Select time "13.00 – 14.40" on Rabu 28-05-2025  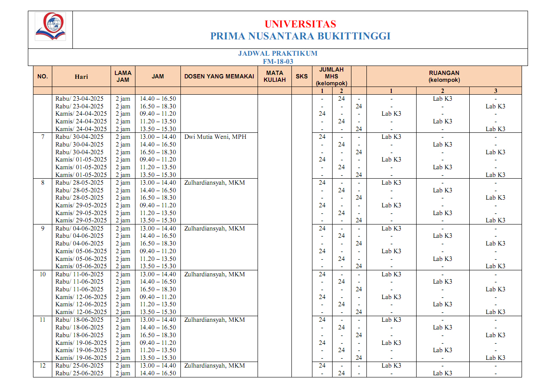[158, 183]
